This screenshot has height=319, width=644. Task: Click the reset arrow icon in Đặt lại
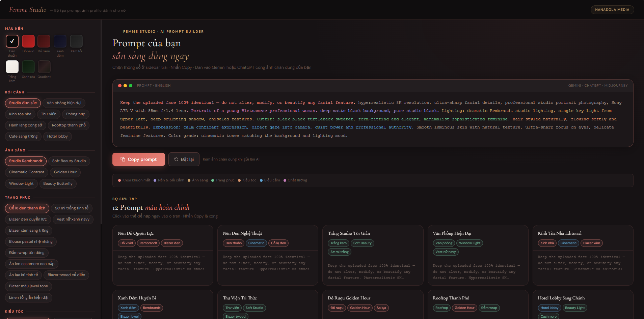(176, 159)
